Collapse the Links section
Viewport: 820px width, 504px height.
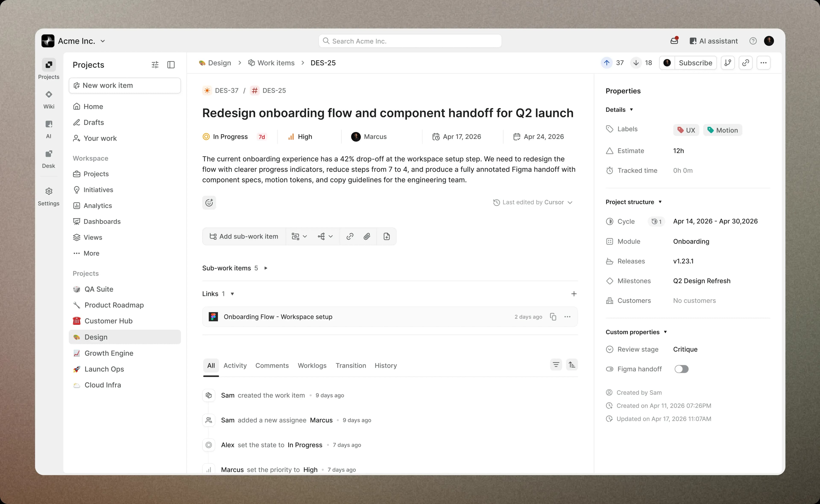232,294
